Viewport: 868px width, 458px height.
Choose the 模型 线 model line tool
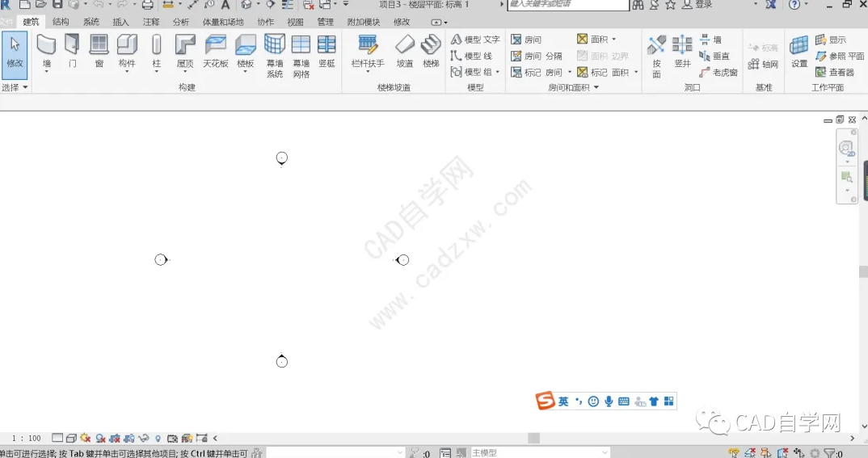pyautogui.click(x=471, y=56)
